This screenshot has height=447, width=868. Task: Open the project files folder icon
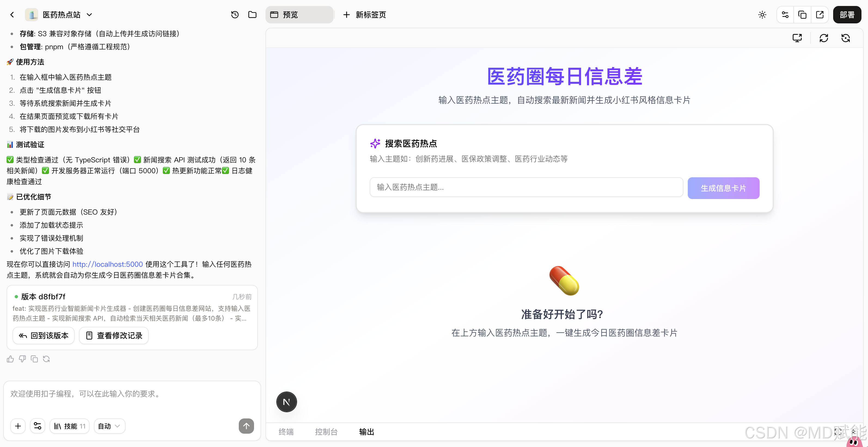(x=252, y=15)
